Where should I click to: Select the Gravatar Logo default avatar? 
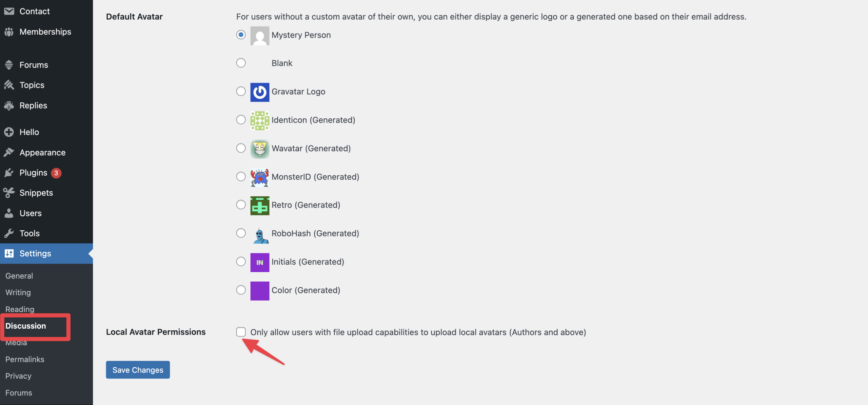(x=241, y=91)
